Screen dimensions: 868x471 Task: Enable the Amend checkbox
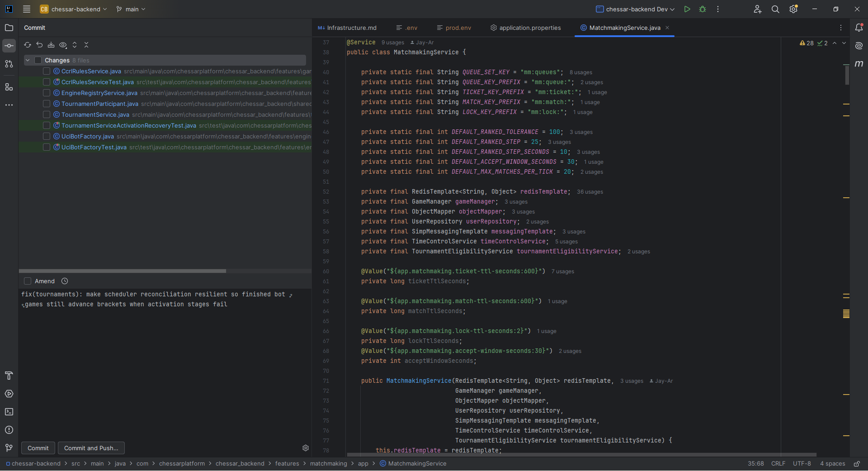coord(28,281)
